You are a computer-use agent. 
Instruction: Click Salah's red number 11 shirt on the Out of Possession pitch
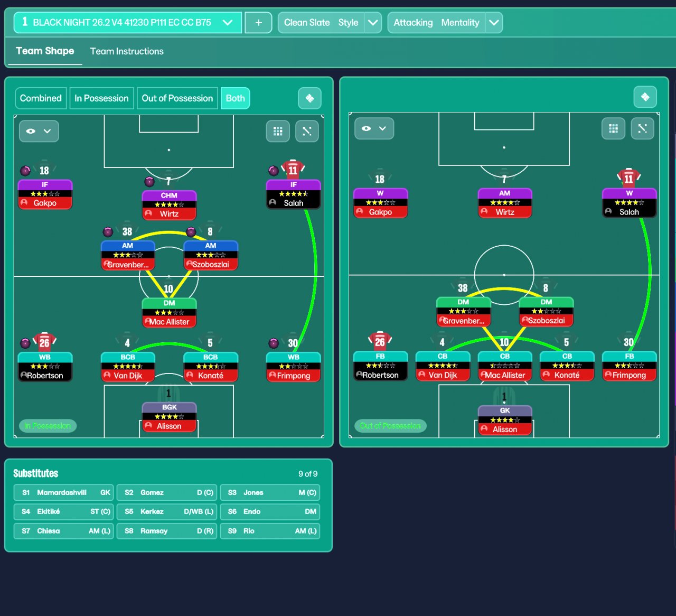(x=628, y=178)
